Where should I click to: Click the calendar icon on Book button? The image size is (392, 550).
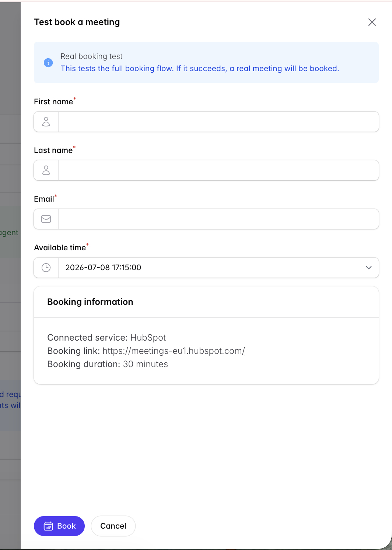tap(48, 526)
